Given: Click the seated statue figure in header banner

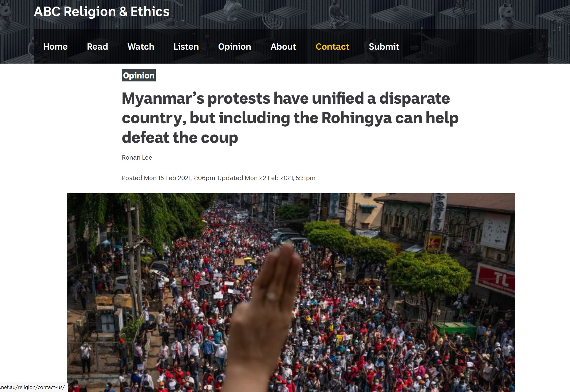Looking at the screenshot, I should click(x=338, y=14).
